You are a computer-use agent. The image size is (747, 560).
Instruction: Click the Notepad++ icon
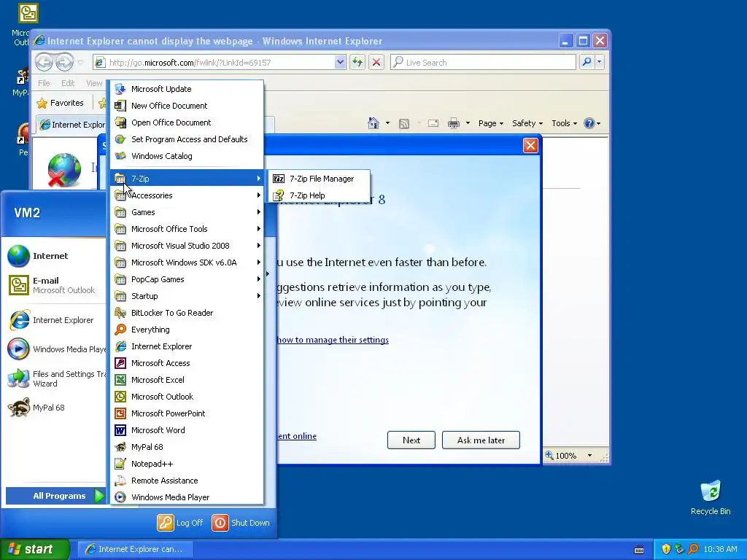click(x=120, y=463)
